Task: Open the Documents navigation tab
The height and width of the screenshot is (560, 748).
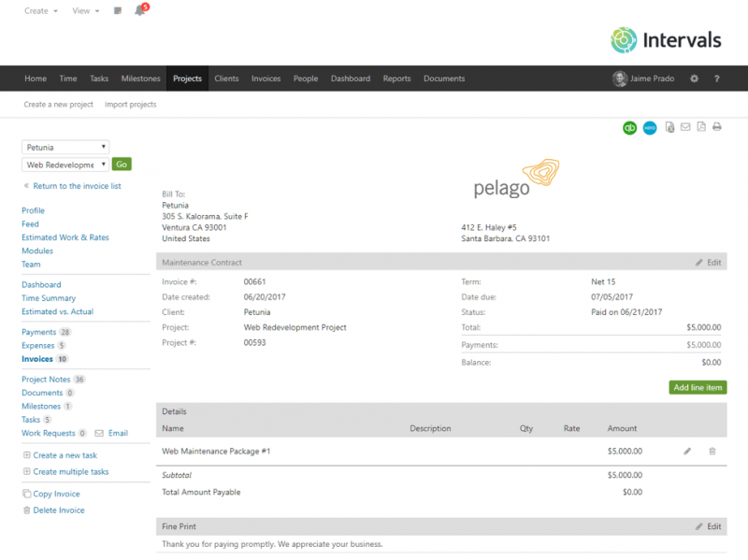Action: [444, 79]
